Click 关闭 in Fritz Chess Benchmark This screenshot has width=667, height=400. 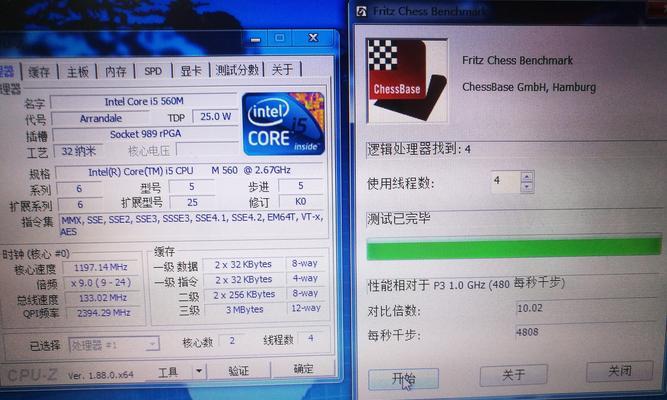click(619, 371)
